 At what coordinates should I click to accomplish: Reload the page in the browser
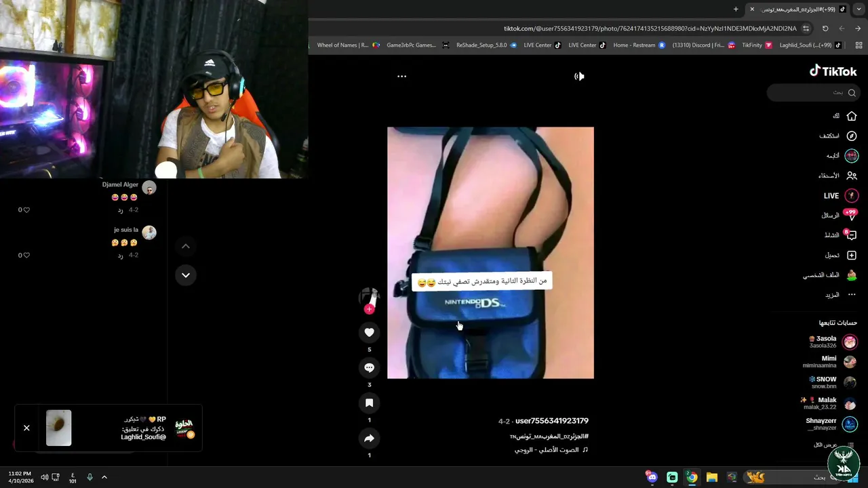(825, 28)
